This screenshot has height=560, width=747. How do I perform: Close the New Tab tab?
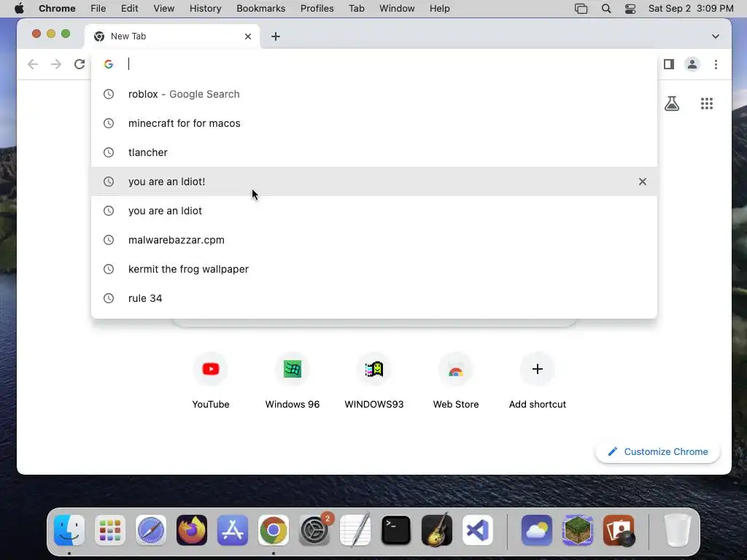[248, 36]
